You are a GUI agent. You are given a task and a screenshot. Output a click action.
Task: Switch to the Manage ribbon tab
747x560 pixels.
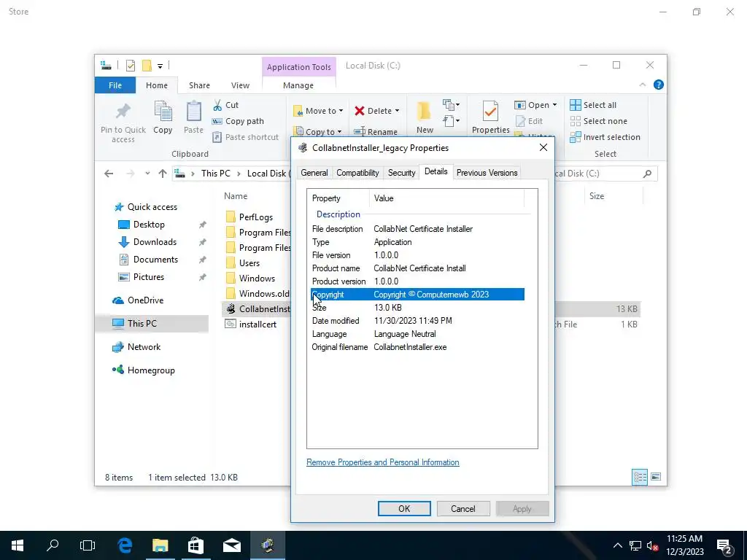[x=298, y=85]
